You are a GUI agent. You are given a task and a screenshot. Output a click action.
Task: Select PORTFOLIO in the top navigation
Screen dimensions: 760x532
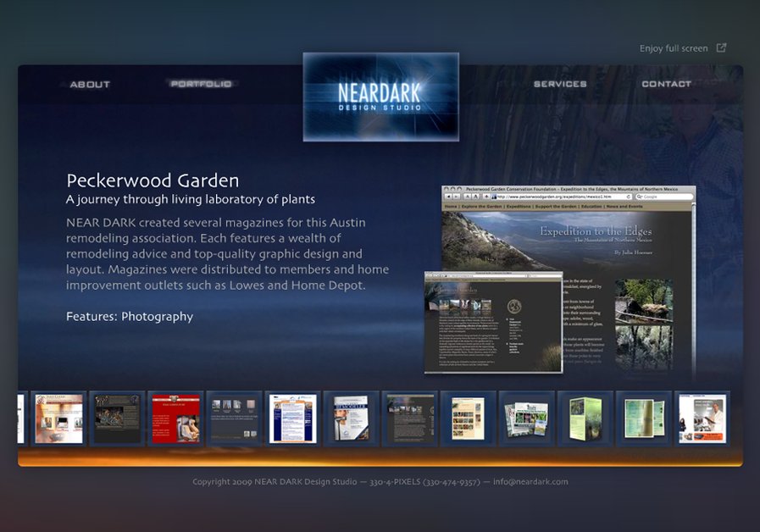(201, 84)
